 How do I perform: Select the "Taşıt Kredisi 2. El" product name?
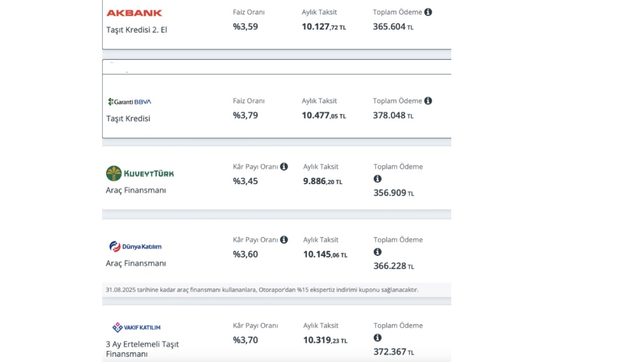click(136, 30)
